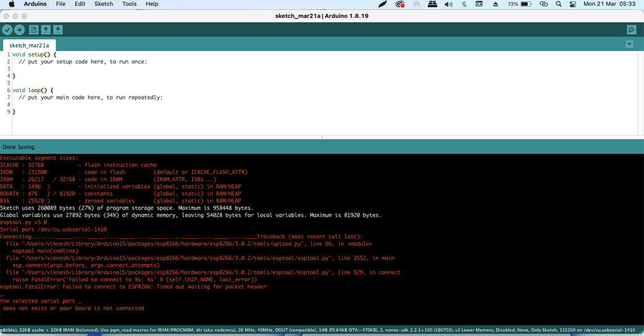
Task: Click the date and time Mon 21 Mar
Action: coord(610,4)
